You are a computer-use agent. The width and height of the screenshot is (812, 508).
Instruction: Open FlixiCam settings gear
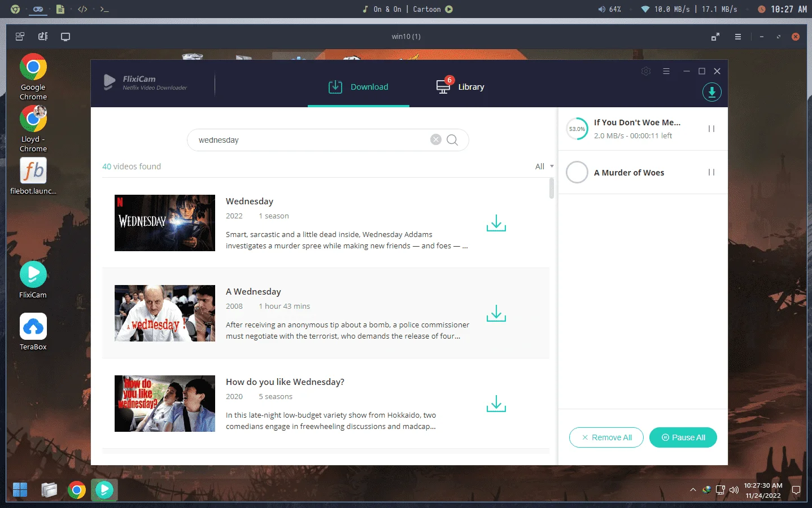(x=646, y=71)
